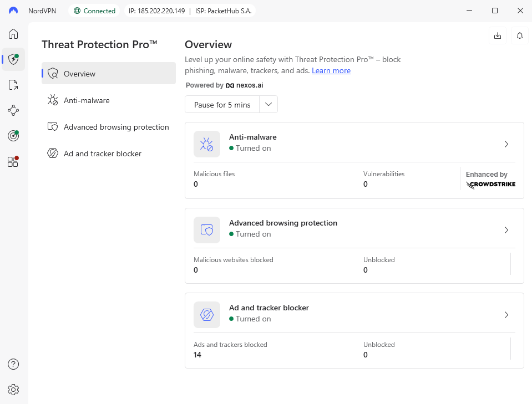Click the Advanced browsing protection card title

(x=283, y=223)
